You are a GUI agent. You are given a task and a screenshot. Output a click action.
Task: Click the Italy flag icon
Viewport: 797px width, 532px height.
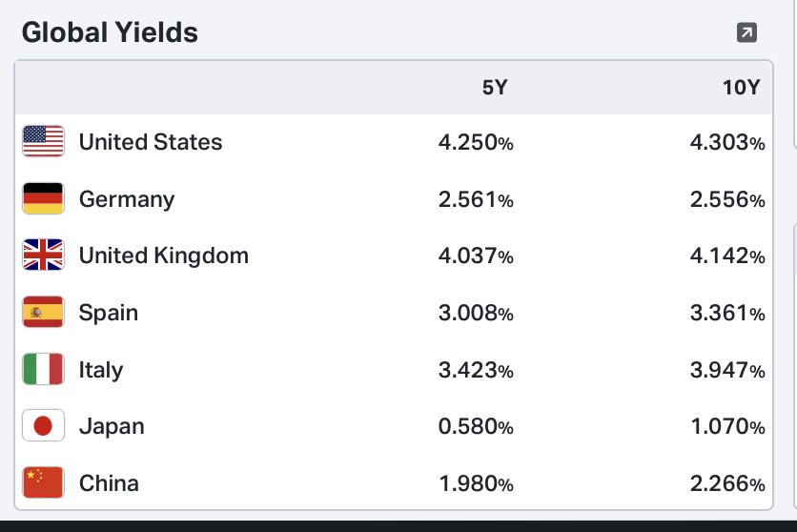43,370
